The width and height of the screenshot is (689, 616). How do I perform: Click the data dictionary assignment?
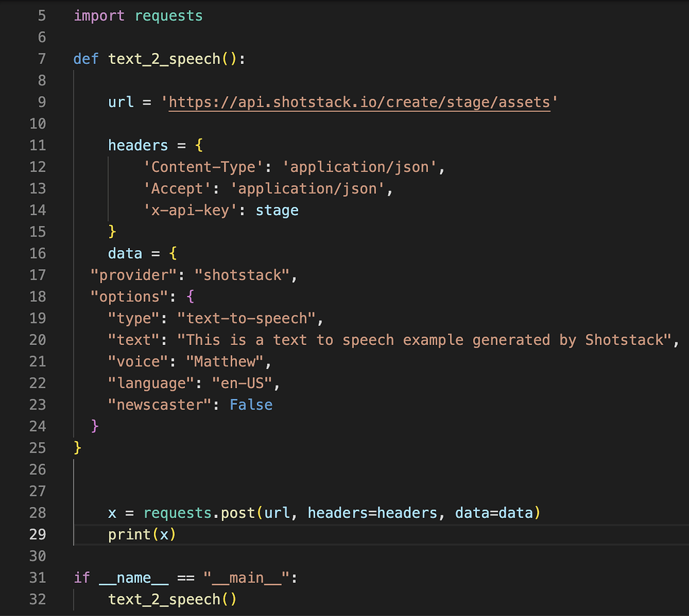point(125,253)
